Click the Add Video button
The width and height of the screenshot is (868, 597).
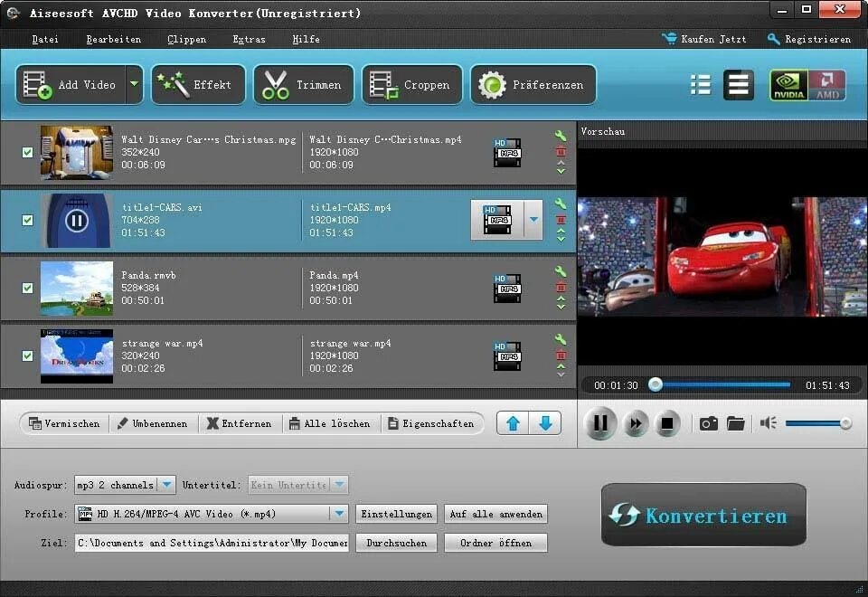click(x=71, y=85)
